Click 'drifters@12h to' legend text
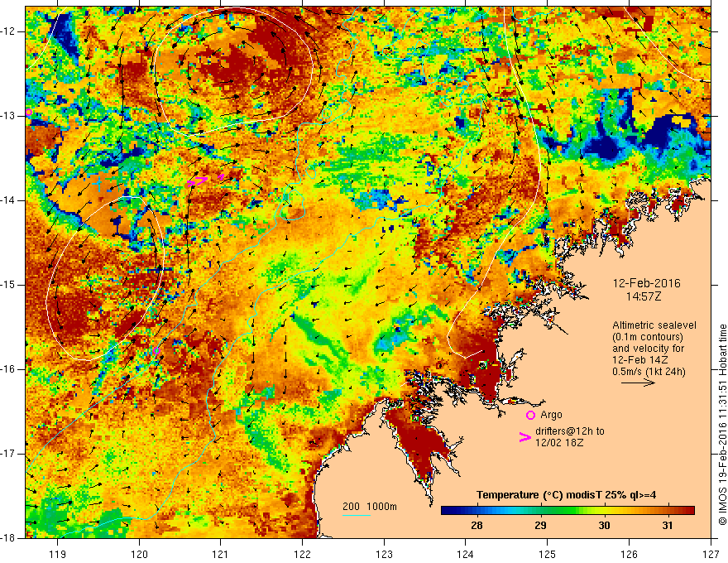 [x=570, y=431]
